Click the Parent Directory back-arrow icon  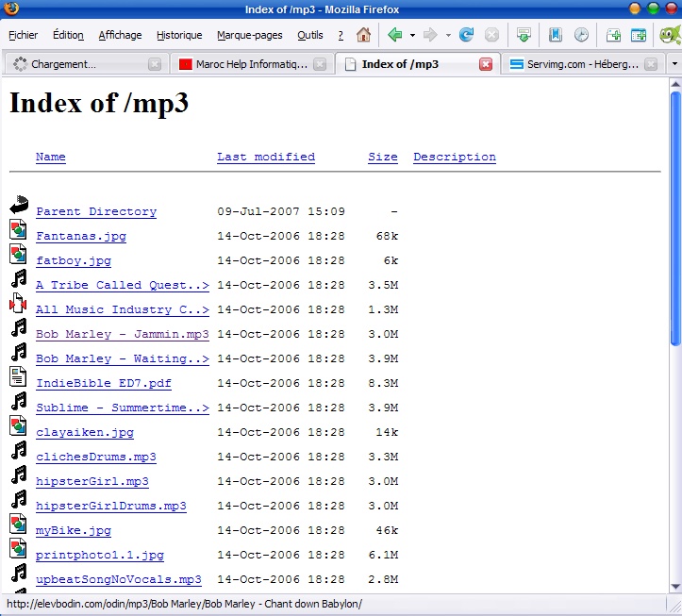click(19, 205)
